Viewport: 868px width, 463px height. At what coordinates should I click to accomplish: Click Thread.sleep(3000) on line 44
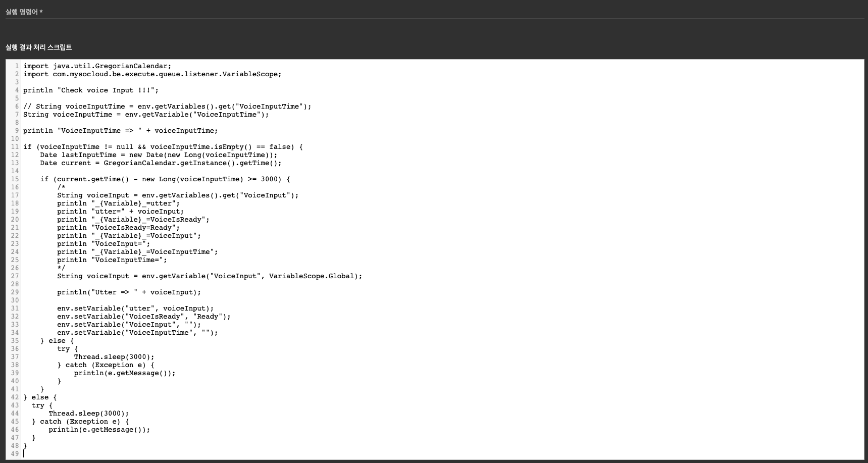point(89,414)
